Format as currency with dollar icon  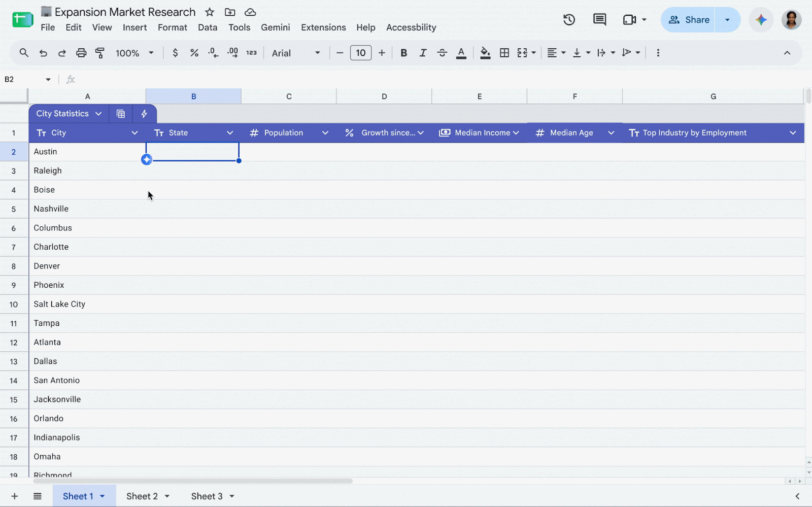coord(175,53)
